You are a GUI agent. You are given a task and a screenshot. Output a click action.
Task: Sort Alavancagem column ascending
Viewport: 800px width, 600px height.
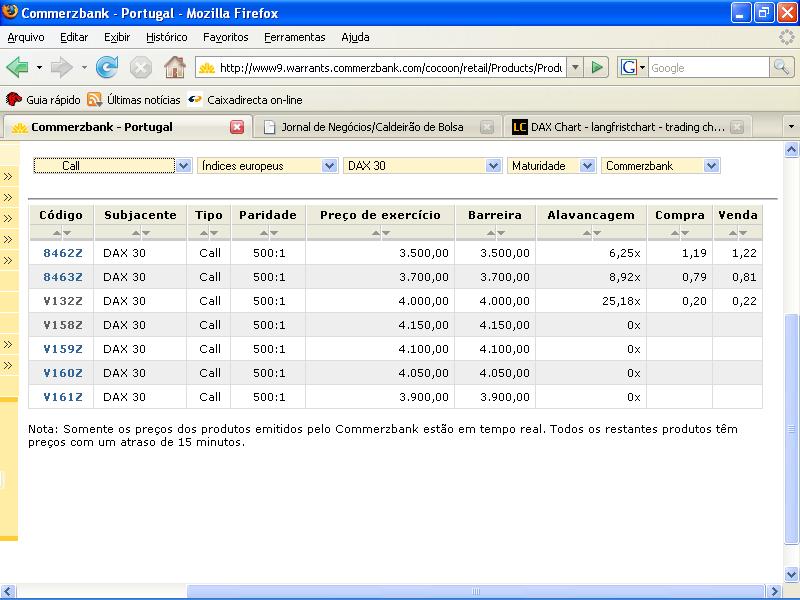point(587,233)
